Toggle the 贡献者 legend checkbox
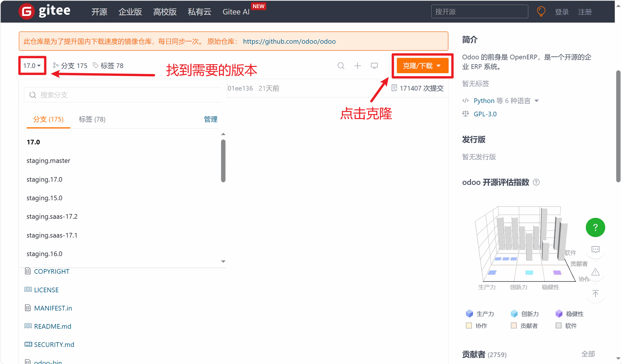622x364 pixels. pyautogui.click(x=513, y=325)
